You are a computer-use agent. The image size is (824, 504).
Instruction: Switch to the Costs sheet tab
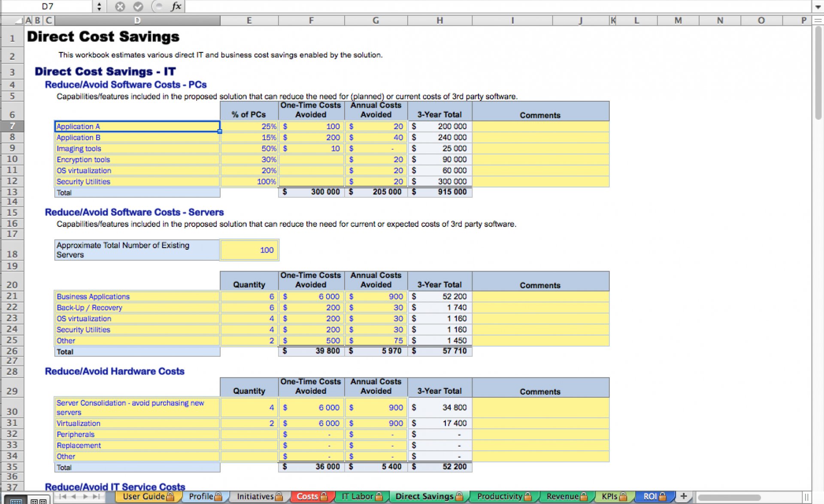click(x=312, y=497)
